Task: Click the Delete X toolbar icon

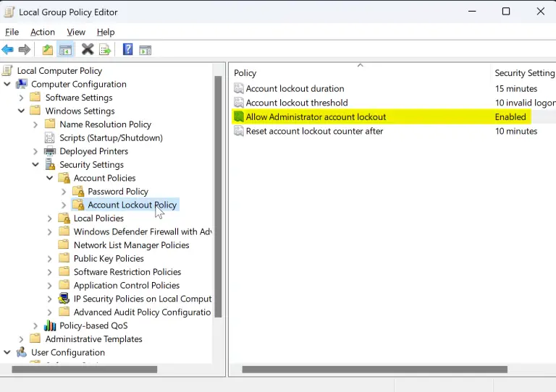Action: [87, 50]
